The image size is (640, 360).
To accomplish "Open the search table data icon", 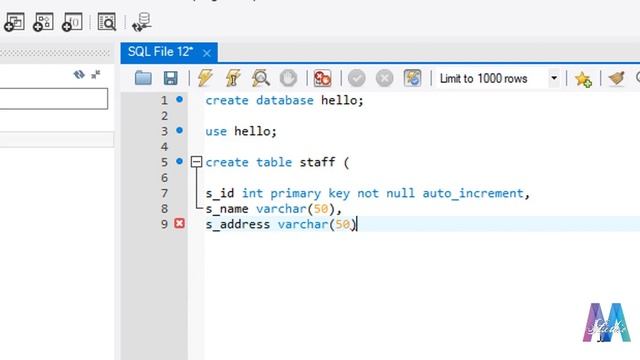I will (x=107, y=22).
